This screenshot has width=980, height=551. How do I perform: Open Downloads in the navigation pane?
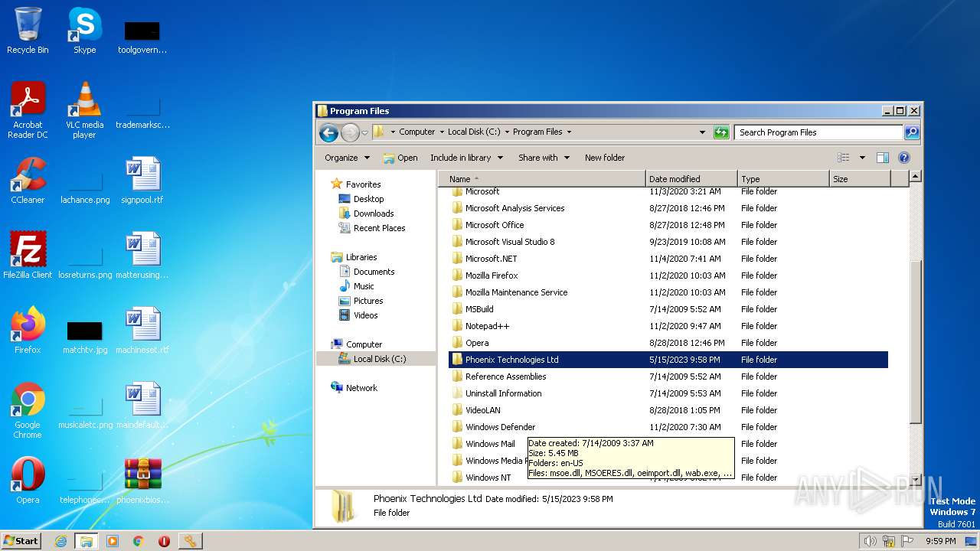(373, 214)
